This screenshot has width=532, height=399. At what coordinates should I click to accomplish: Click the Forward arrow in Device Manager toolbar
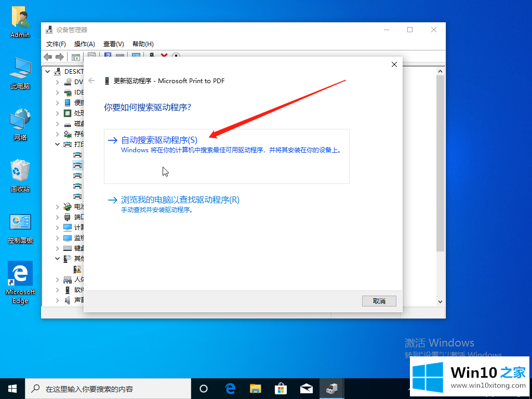point(60,57)
